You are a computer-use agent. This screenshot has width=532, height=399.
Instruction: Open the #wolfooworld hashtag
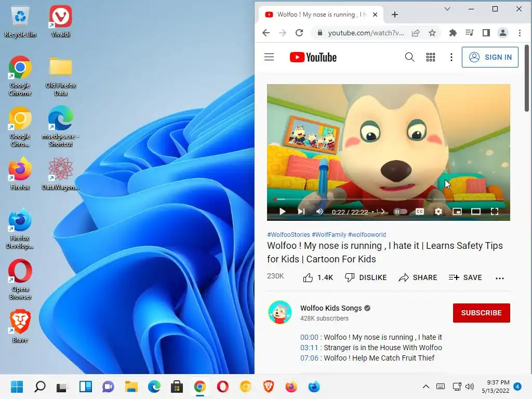(x=367, y=234)
